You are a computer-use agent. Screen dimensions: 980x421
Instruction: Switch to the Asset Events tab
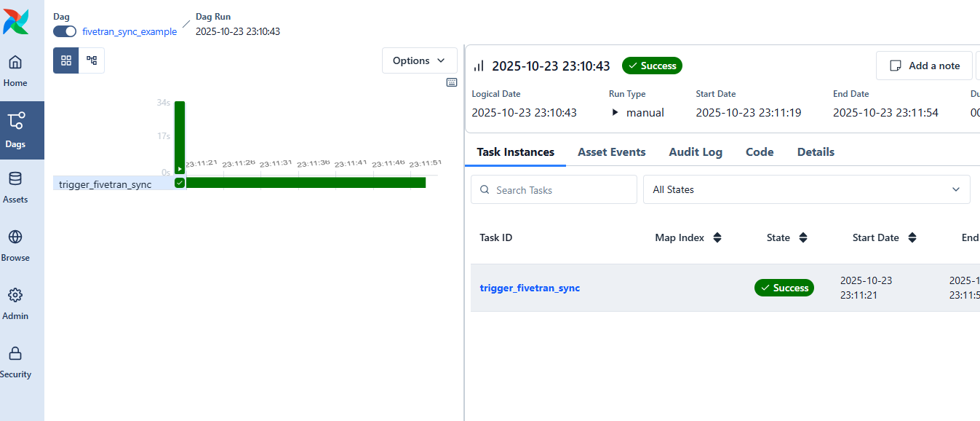[x=612, y=152]
